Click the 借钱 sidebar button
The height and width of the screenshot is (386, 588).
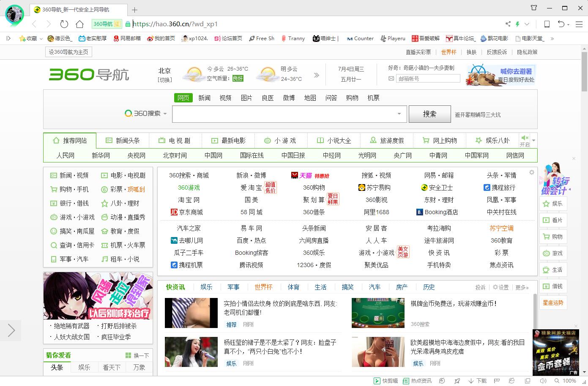(x=553, y=286)
